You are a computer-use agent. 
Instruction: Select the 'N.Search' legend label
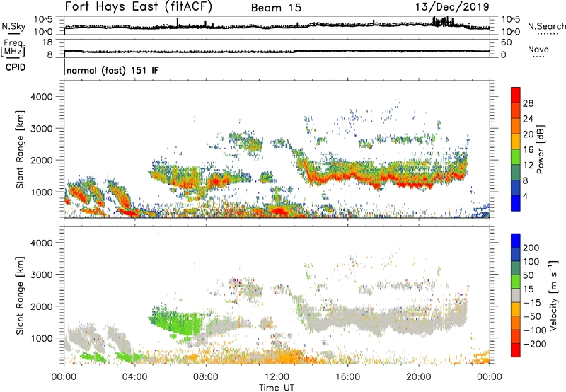tap(546, 26)
